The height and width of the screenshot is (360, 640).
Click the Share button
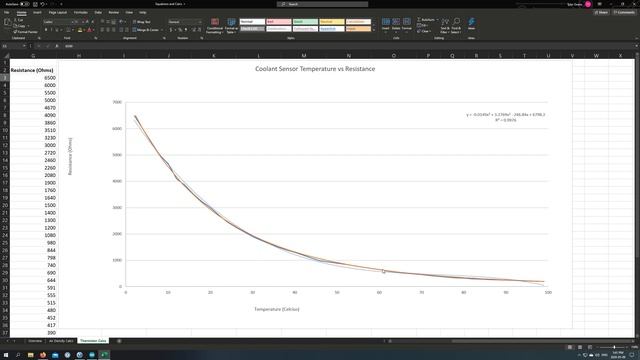point(601,13)
